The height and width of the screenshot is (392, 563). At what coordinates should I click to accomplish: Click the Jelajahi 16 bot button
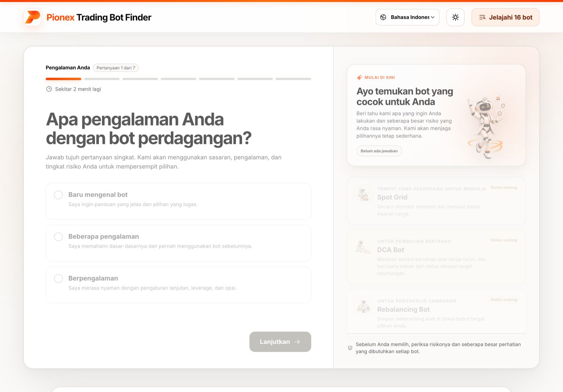(x=505, y=17)
